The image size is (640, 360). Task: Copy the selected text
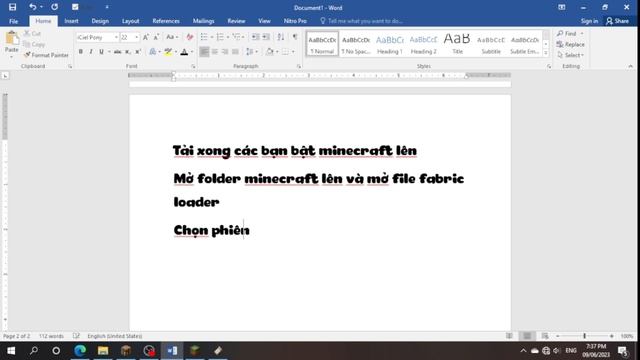pyautogui.click(x=34, y=44)
